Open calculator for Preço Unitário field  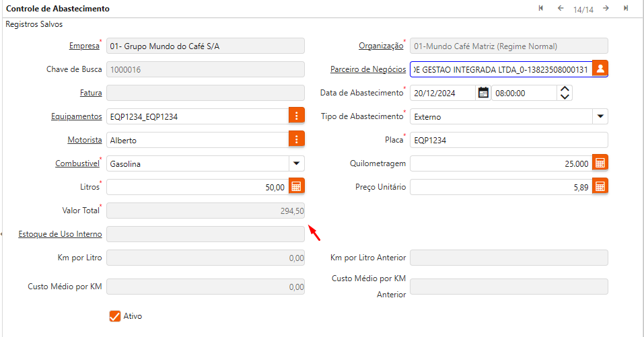pyautogui.click(x=600, y=186)
